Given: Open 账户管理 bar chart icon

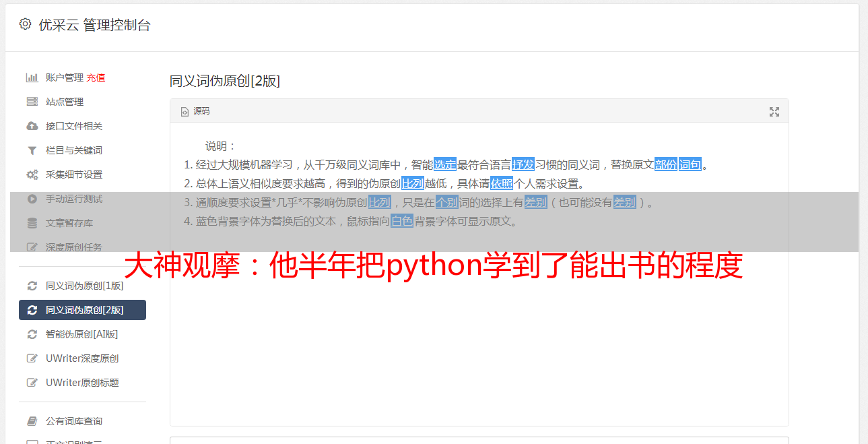Looking at the screenshot, I should click(32, 77).
